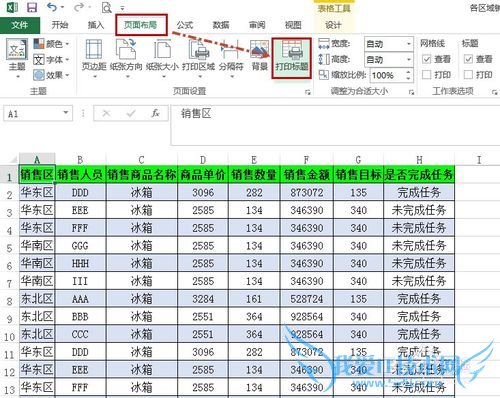Image resolution: width=500 pixels, height=398 pixels.
Task: Toggle Gridlines Print (打印) checkbox
Action: pos(427,75)
